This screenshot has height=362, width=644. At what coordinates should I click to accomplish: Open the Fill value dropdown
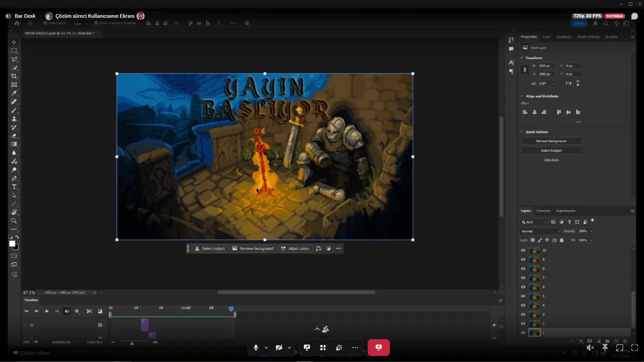coord(591,240)
